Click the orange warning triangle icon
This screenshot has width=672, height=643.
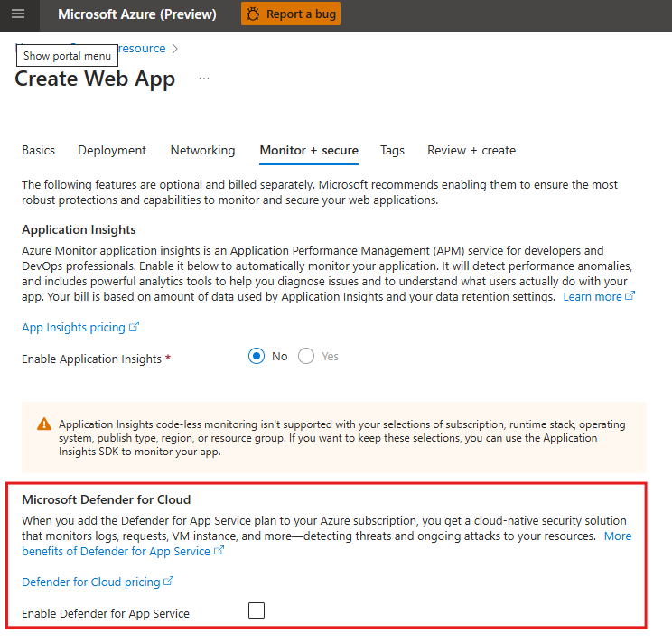[x=44, y=424]
